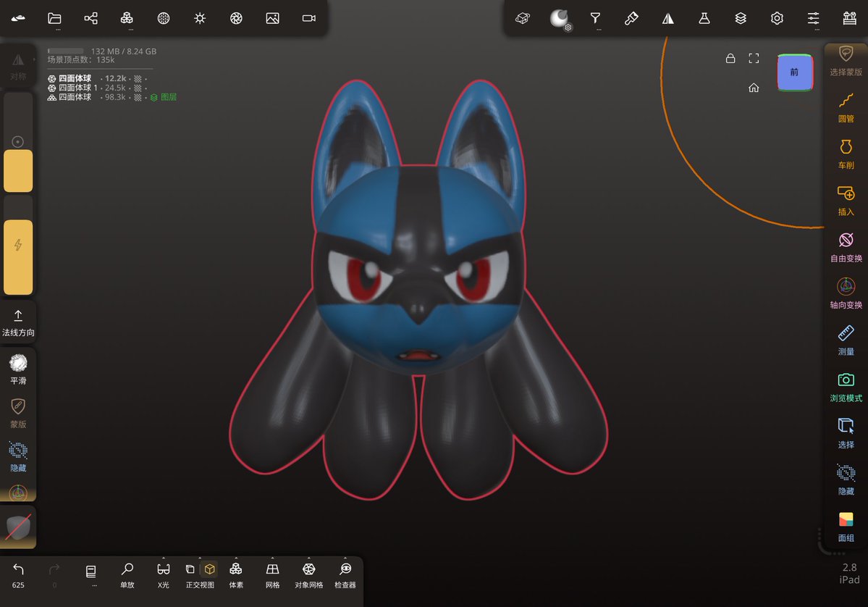This screenshot has width=868, height=607.
Task: Toggle 网格 grid display
Action: (x=272, y=575)
